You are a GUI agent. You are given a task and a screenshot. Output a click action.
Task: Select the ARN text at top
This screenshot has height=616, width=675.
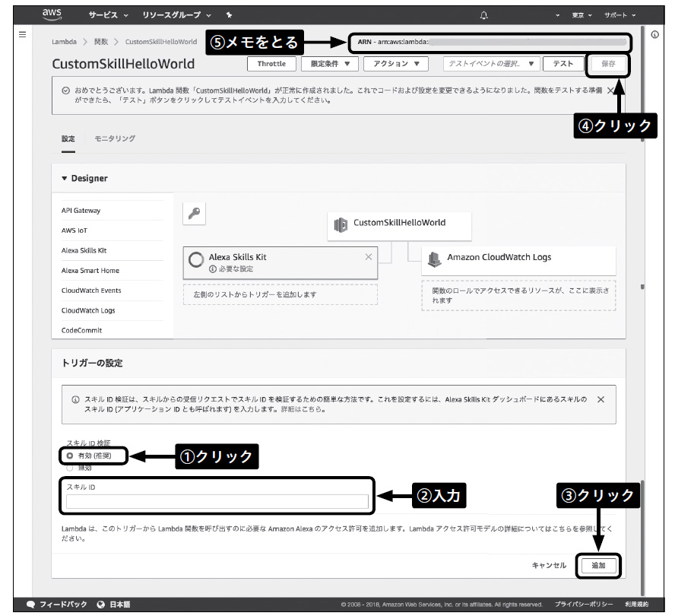[x=491, y=42]
